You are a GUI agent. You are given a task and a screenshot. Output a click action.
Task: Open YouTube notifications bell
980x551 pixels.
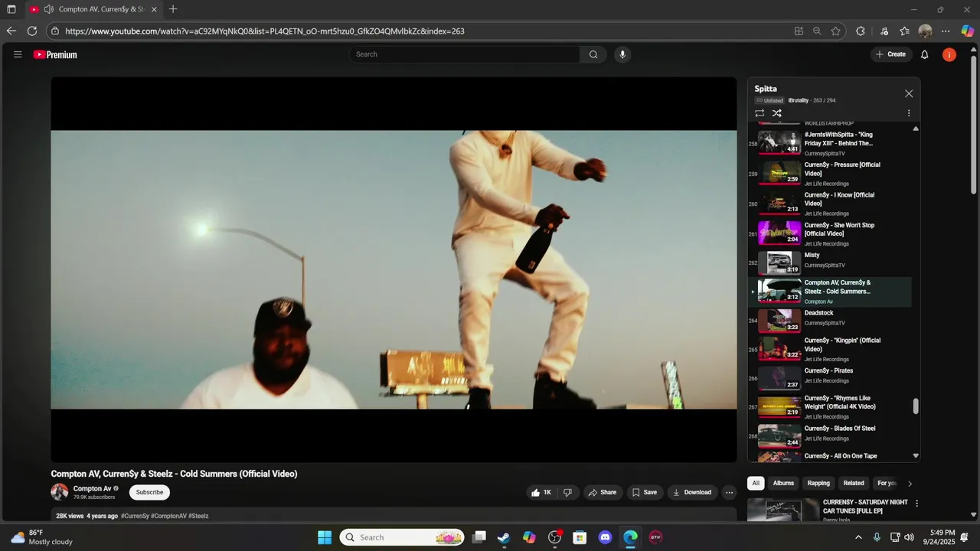[x=924, y=54]
